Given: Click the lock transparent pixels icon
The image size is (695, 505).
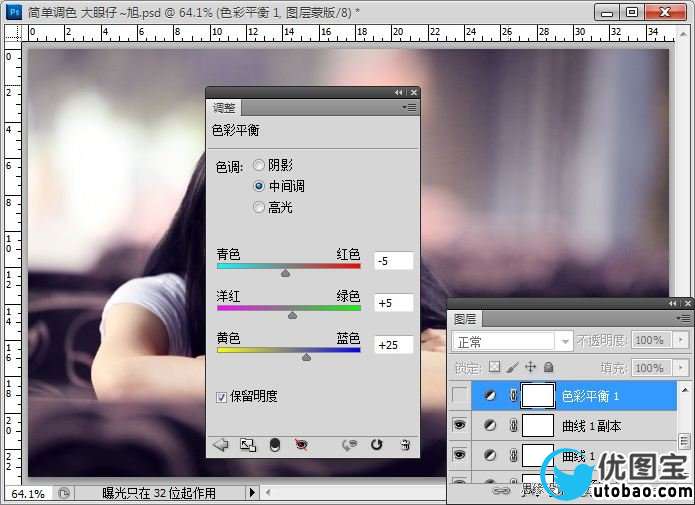Looking at the screenshot, I should [494, 367].
